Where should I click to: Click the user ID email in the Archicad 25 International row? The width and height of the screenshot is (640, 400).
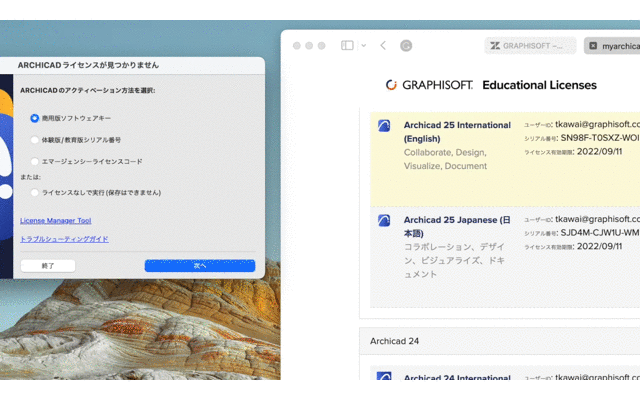pos(598,124)
